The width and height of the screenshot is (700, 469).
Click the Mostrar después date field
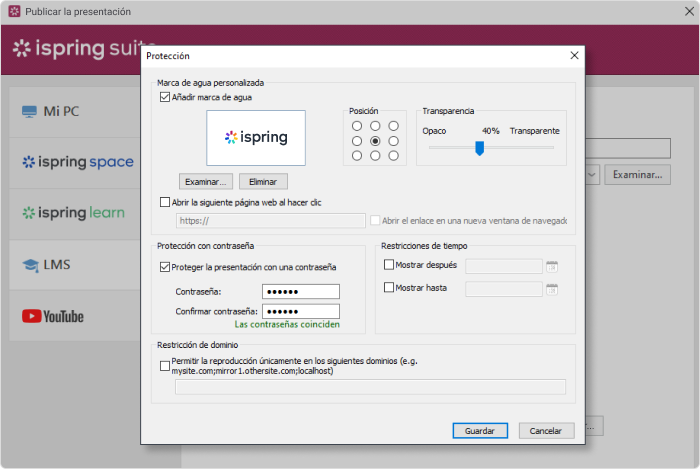(504, 266)
